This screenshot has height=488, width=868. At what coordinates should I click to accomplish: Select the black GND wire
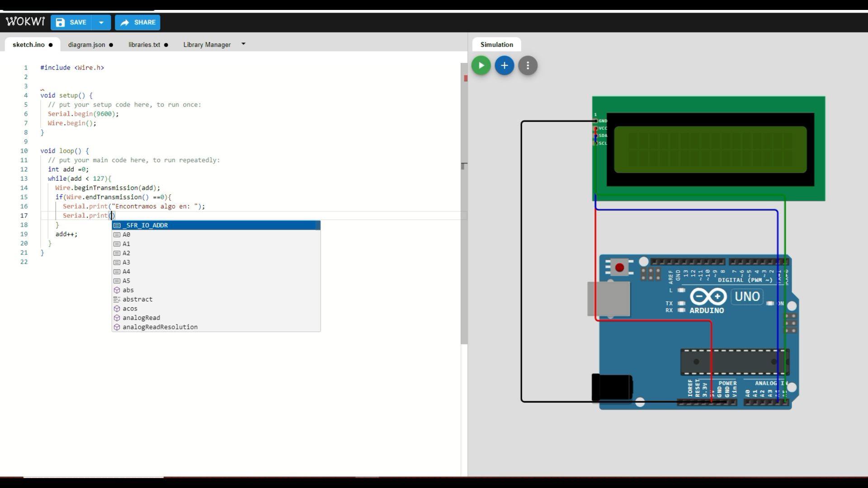pos(522,262)
